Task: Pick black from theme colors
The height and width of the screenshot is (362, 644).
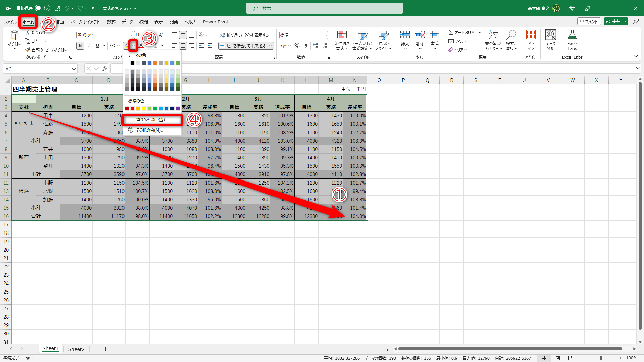Action: [132, 63]
